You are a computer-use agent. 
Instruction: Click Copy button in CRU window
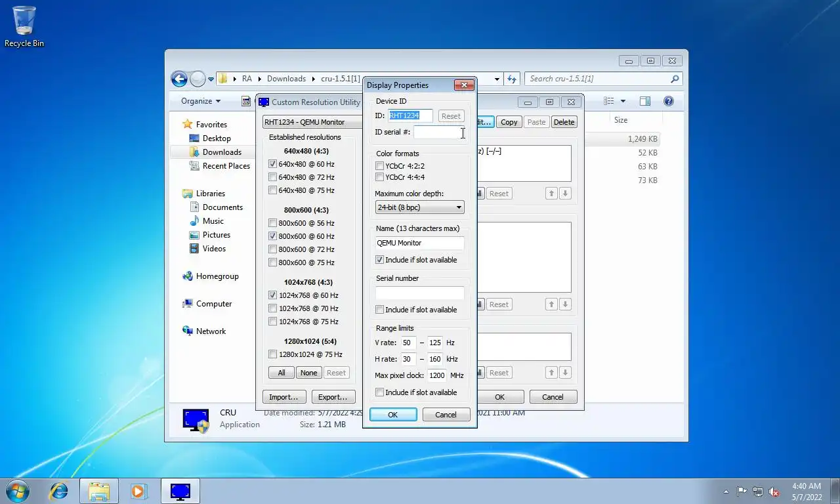coord(509,122)
